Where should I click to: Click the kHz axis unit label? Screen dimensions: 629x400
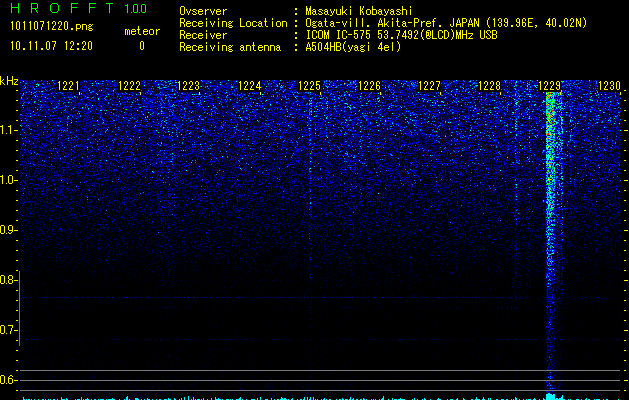(10, 81)
